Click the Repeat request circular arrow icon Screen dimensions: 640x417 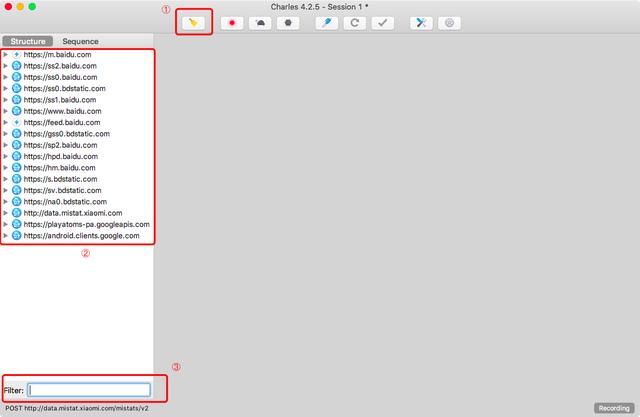pos(355,23)
